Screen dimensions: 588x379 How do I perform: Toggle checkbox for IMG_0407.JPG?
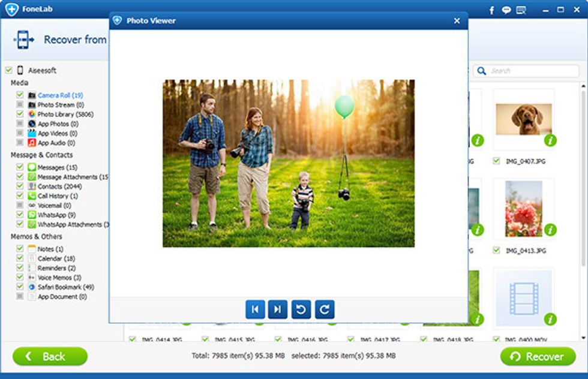(x=496, y=161)
